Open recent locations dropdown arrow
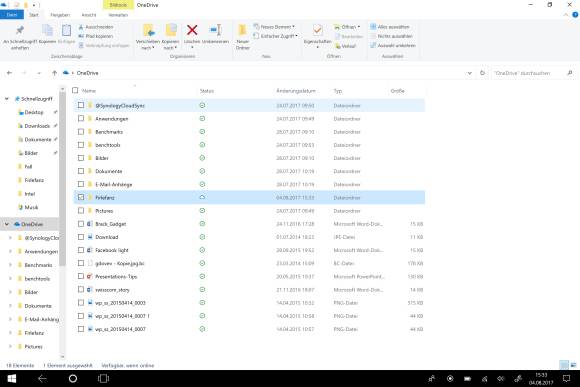The height and width of the screenshot is (387, 580). pyautogui.click(x=39, y=73)
